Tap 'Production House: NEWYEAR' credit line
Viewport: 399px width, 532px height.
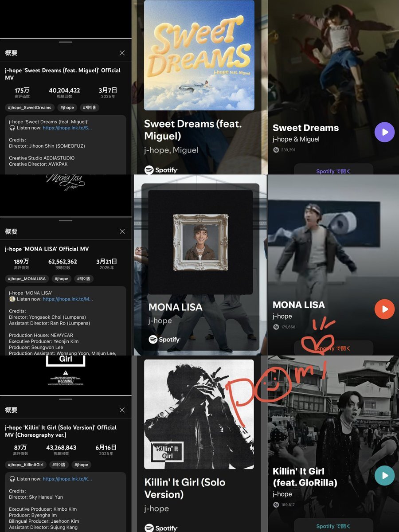41,335
